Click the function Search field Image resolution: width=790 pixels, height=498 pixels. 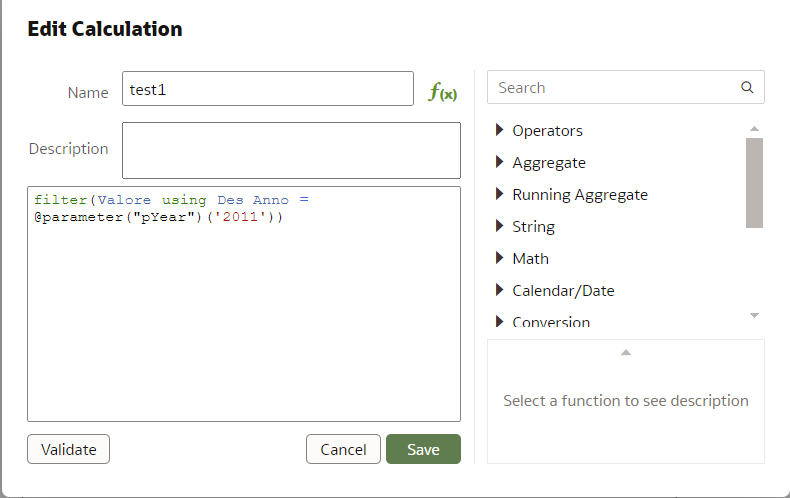(612, 87)
